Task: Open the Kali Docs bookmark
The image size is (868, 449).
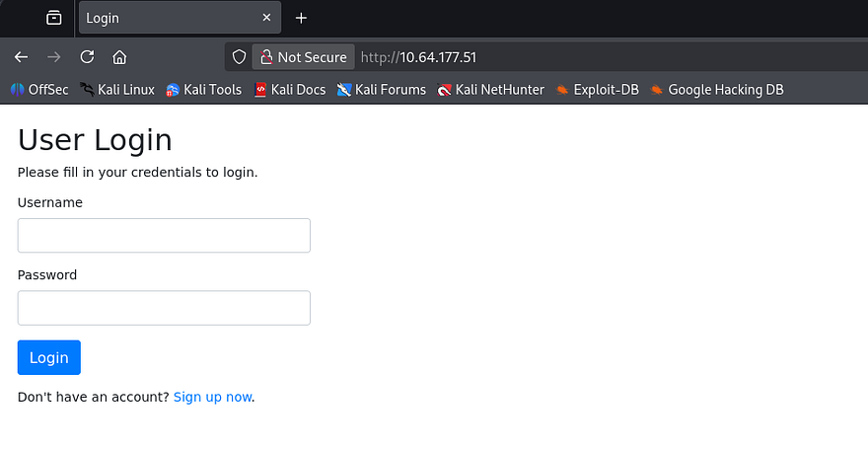Action: pyautogui.click(x=289, y=90)
